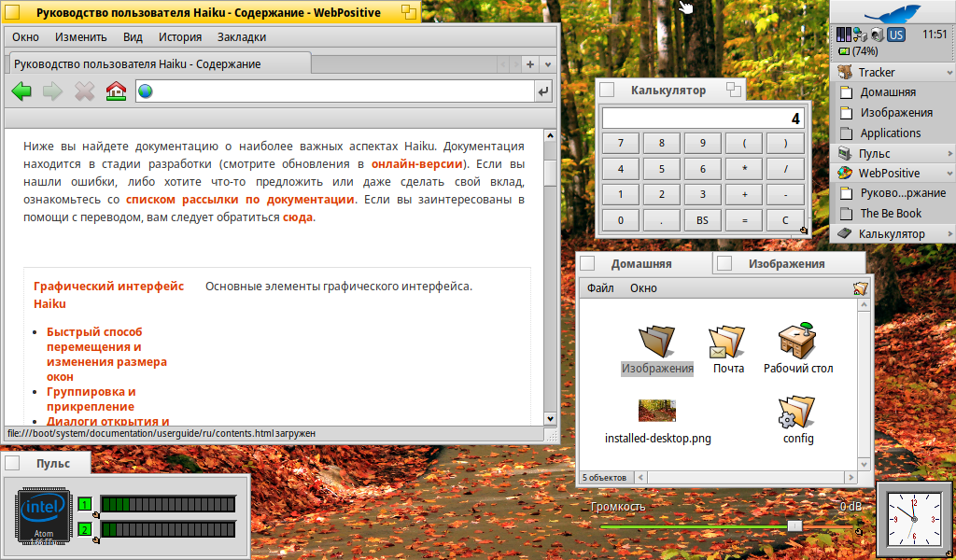Open the Рабочий стол folder icon

tap(797, 343)
